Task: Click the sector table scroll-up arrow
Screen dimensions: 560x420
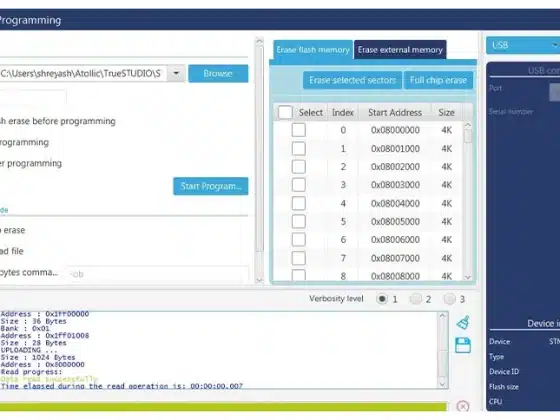Action: [x=468, y=125]
